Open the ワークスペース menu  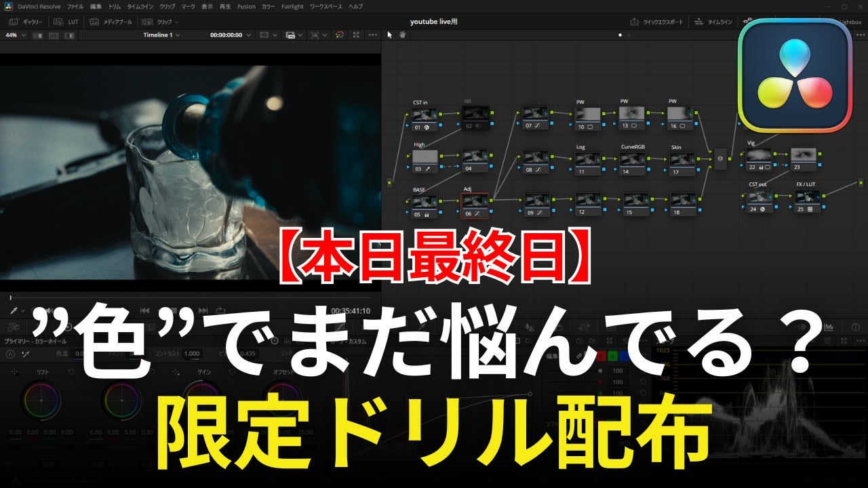(327, 6)
